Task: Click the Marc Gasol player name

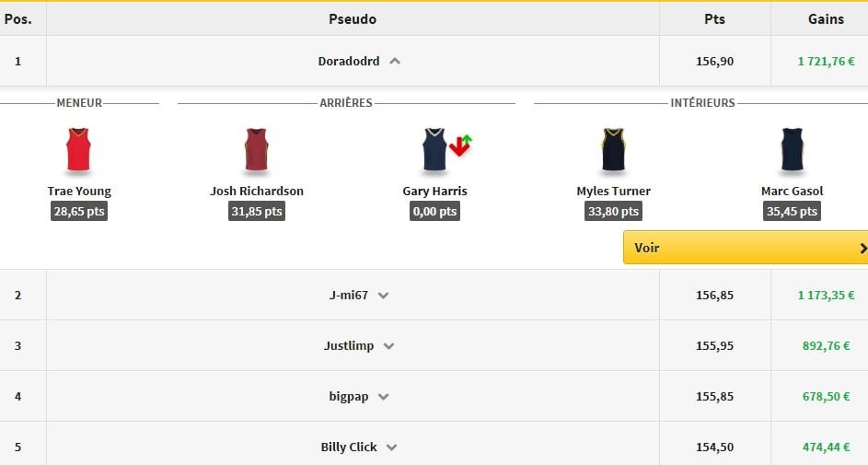Action: [x=792, y=192]
